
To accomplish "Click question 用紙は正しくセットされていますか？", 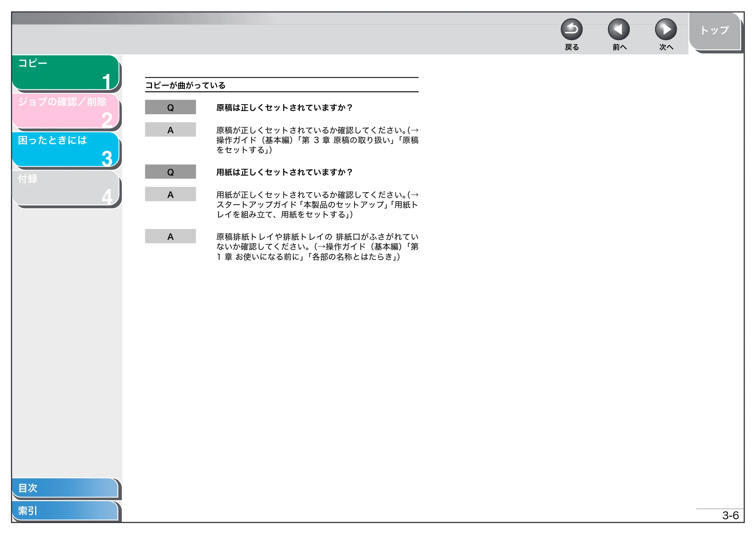I will pyautogui.click(x=284, y=172).
